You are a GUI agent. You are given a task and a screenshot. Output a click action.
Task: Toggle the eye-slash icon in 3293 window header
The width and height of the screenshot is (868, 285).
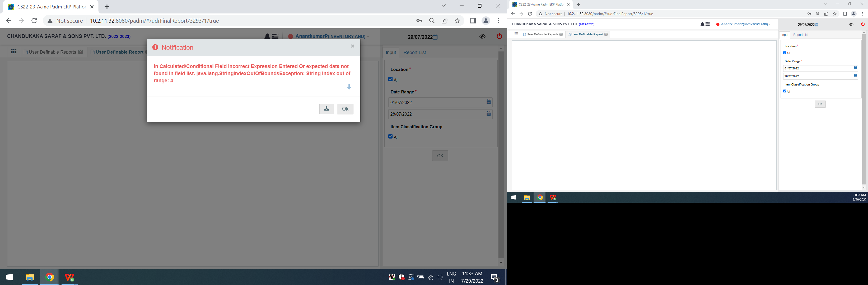coord(482,36)
